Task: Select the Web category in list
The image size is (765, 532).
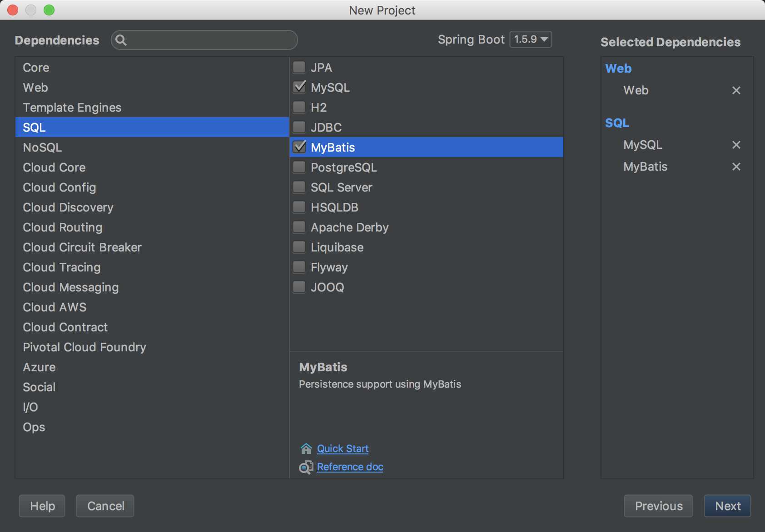Action: point(152,87)
